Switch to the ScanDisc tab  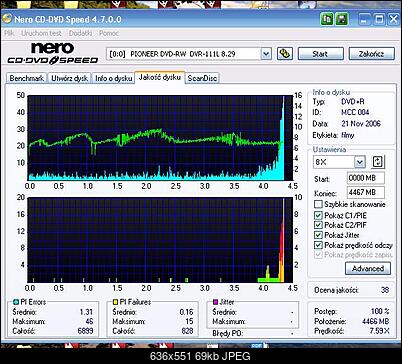coord(202,78)
